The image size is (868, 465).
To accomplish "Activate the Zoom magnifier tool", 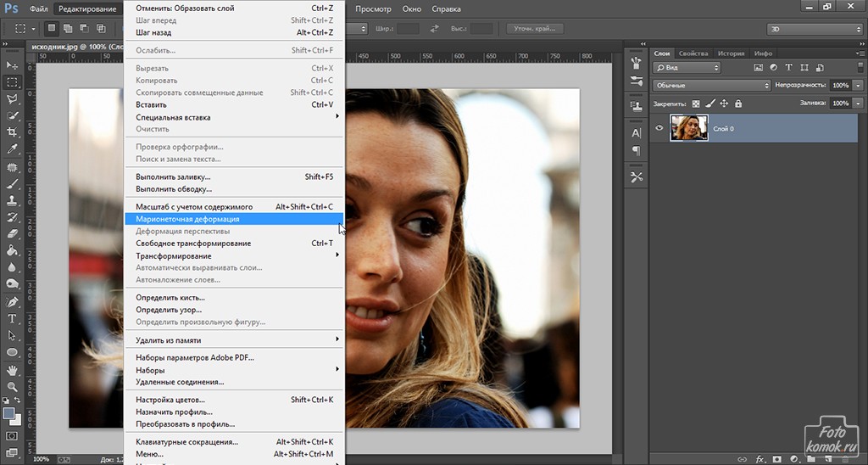I will pyautogui.click(x=12, y=386).
